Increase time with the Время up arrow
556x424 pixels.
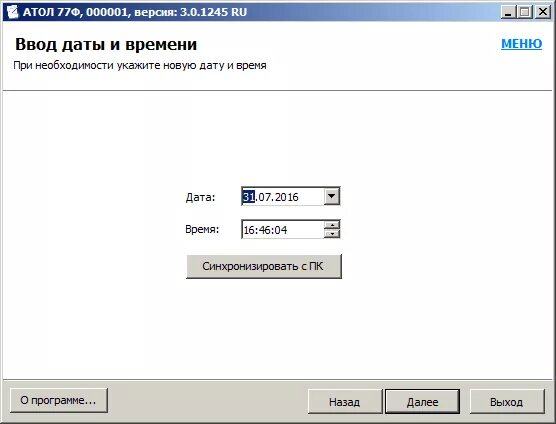(x=332, y=225)
